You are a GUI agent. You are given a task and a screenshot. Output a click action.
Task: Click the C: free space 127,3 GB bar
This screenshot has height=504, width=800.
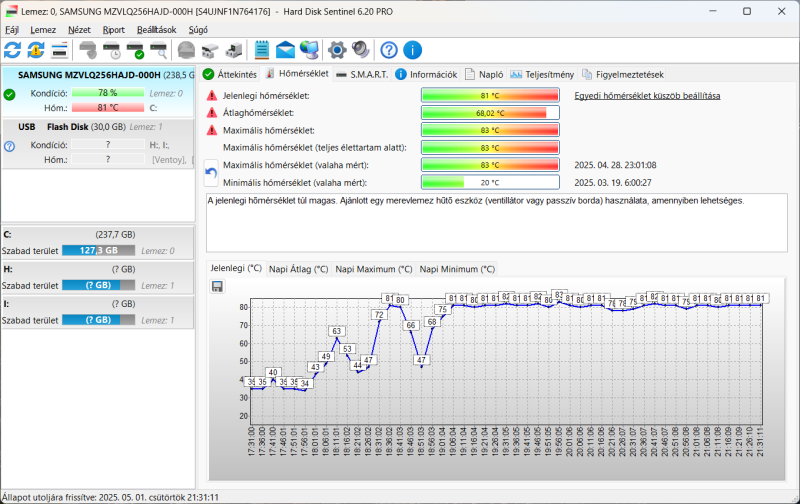click(x=98, y=250)
